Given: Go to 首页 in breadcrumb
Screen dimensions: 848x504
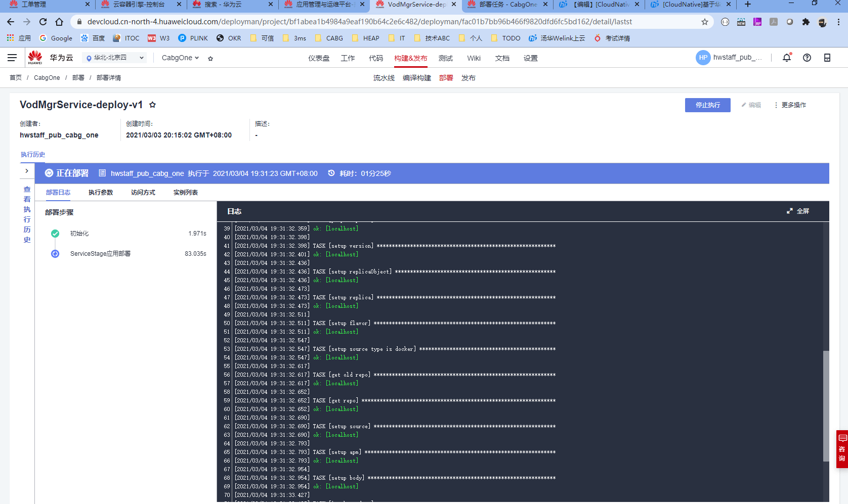Looking at the screenshot, I should point(16,78).
